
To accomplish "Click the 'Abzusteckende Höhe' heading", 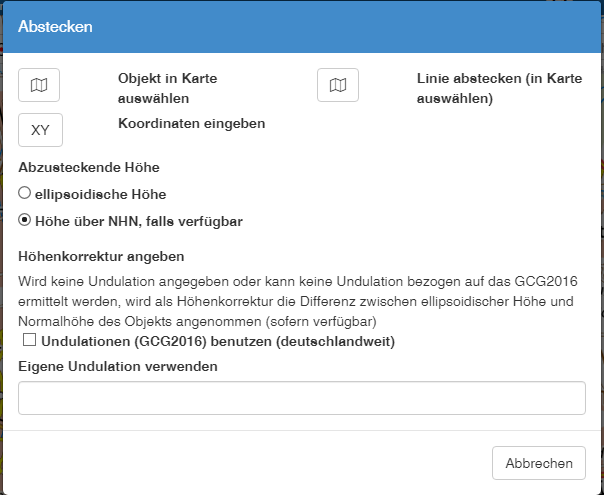I will tap(89, 167).
